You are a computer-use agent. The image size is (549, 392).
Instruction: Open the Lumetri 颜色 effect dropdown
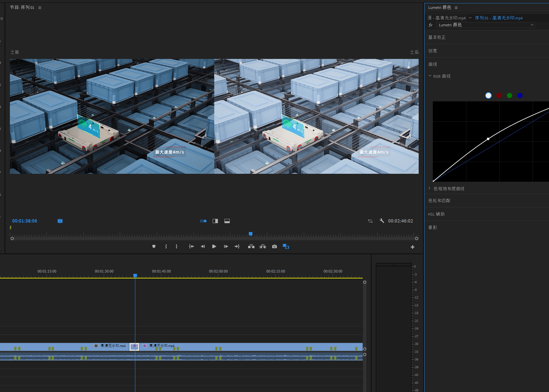(485, 25)
